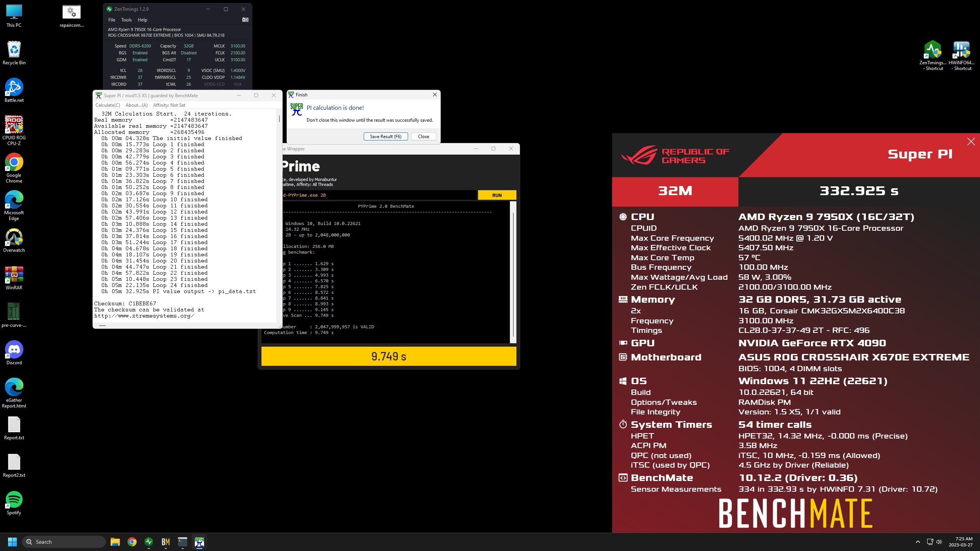Switch to Super PI in the taskbar

point(199,542)
